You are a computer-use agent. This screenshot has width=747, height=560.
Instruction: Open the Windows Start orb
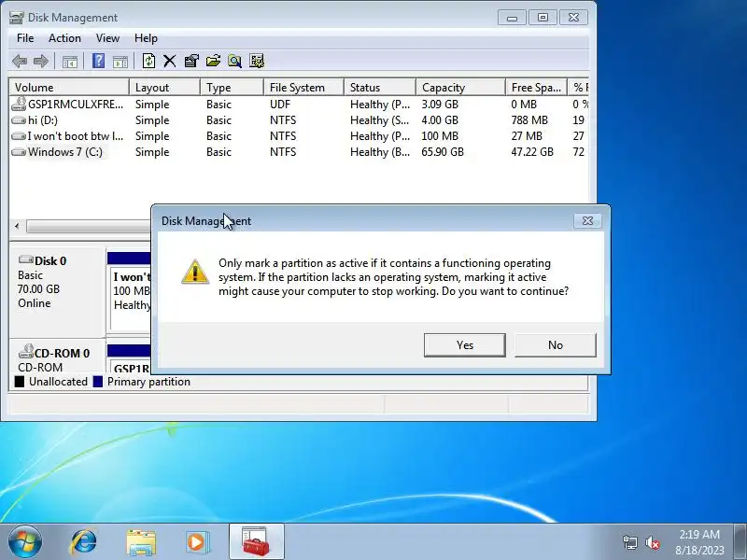tap(25, 541)
